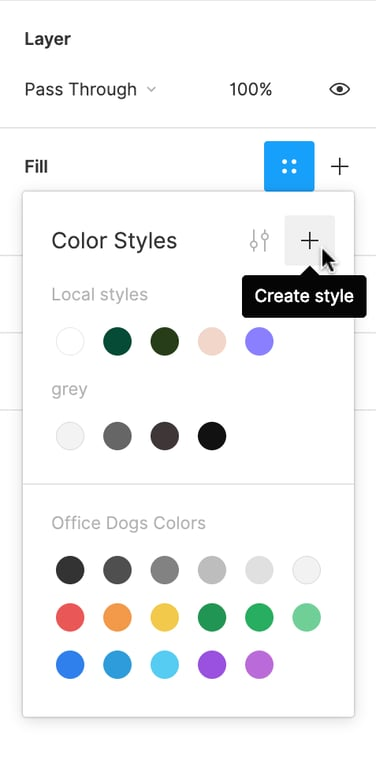Click the blue style library icon in Fill
The height and width of the screenshot is (768, 376).
(289, 167)
